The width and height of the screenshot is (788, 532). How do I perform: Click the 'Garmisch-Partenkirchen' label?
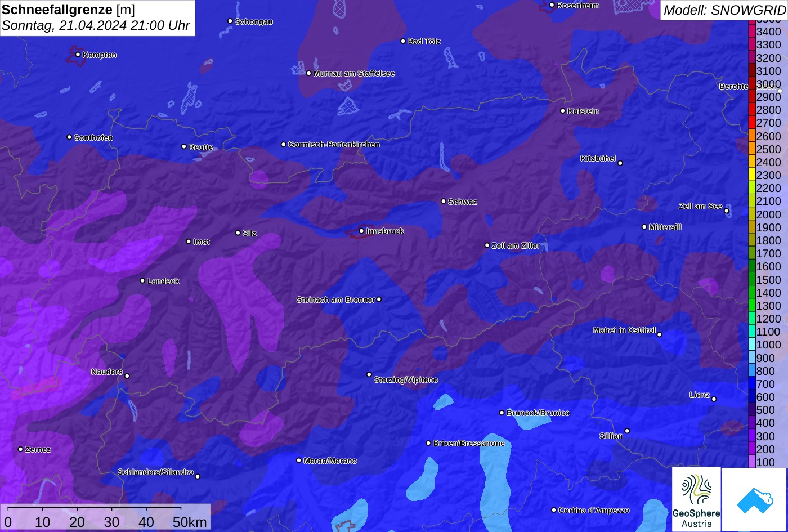[x=334, y=145]
